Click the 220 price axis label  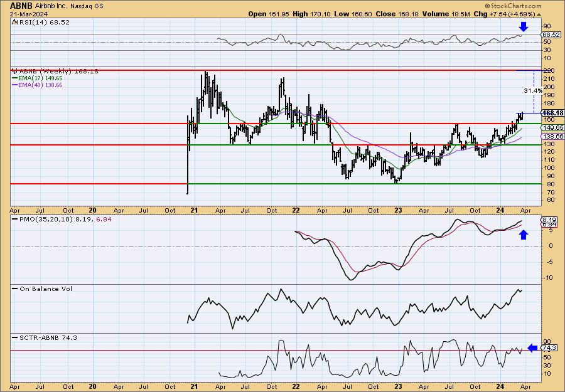pos(549,71)
